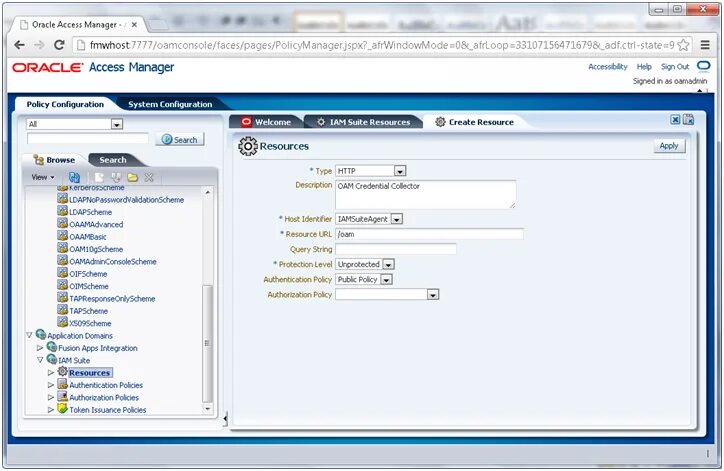The width and height of the screenshot is (724, 471).
Task: Expand the Resources tree node
Action: tap(51, 372)
